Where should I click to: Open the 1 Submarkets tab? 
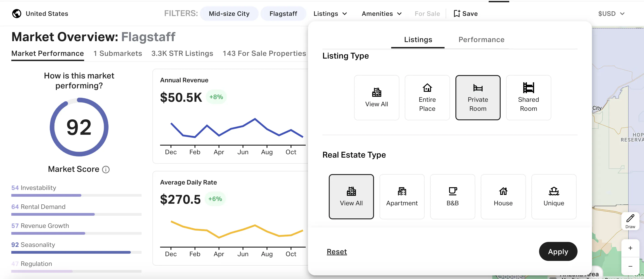coord(118,54)
